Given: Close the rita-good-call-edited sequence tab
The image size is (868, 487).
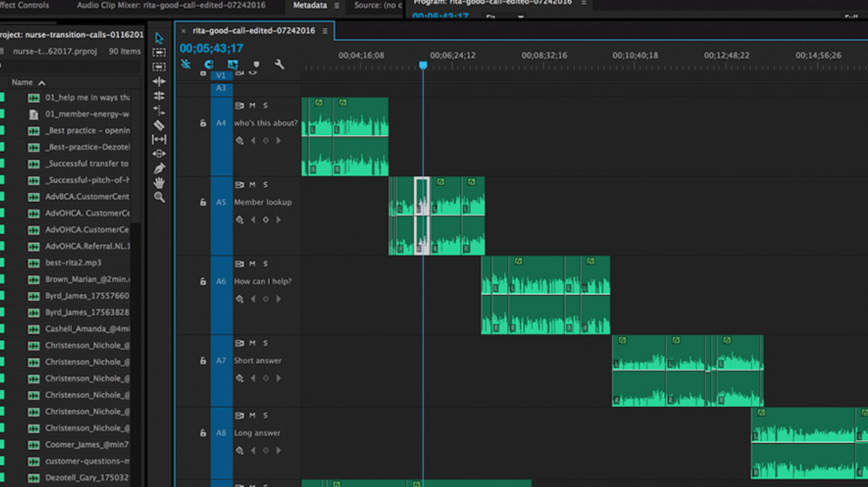Looking at the screenshot, I should (183, 31).
